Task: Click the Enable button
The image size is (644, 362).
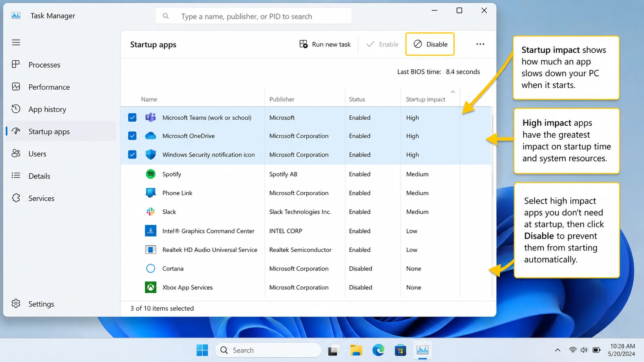Action: 382,44
